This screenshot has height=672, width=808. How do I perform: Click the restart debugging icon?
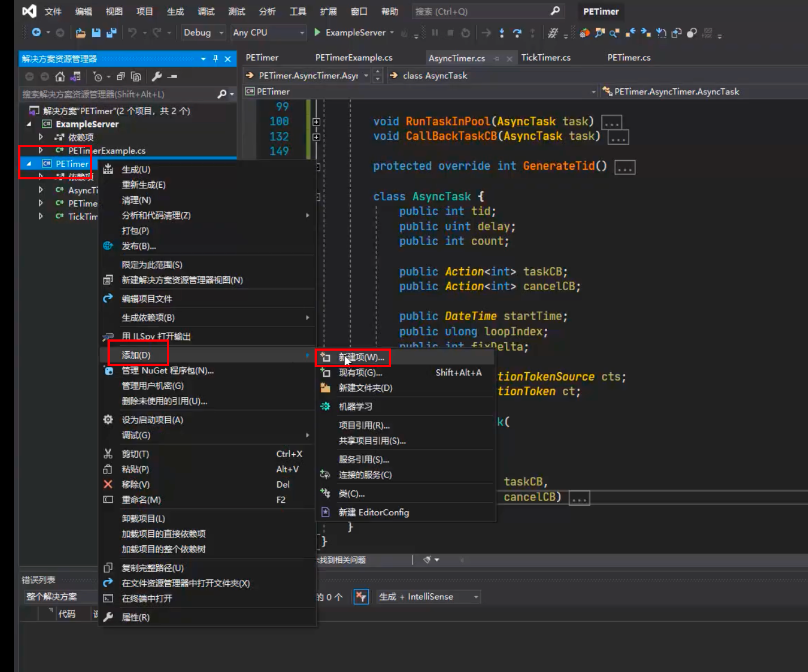point(465,32)
